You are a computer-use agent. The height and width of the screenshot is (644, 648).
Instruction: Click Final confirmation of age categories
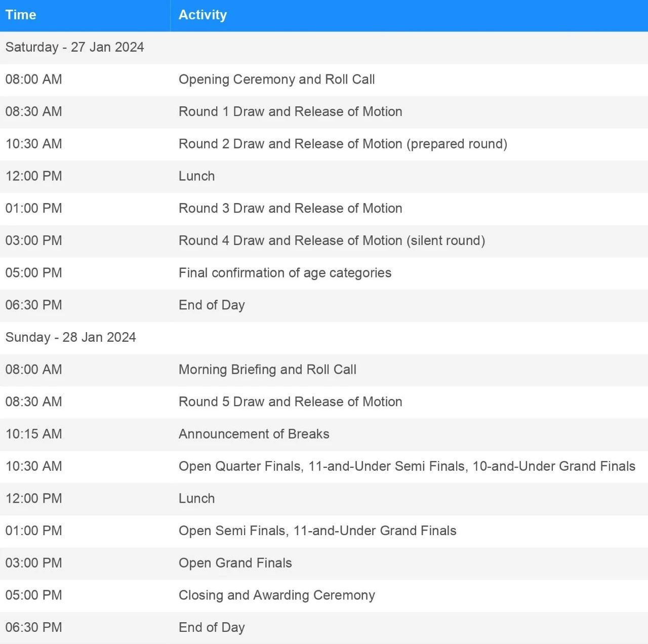[285, 273]
